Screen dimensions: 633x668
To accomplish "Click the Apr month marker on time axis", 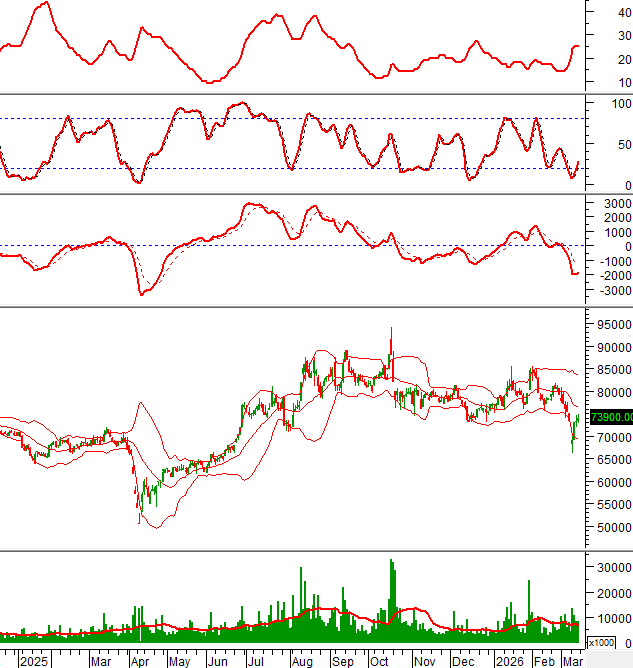I will pos(140,661).
